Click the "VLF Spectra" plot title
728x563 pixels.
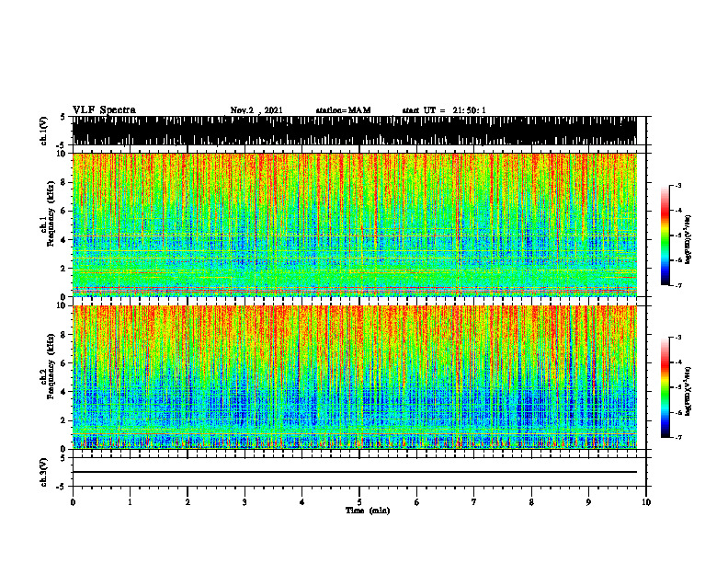pos(104,110)
